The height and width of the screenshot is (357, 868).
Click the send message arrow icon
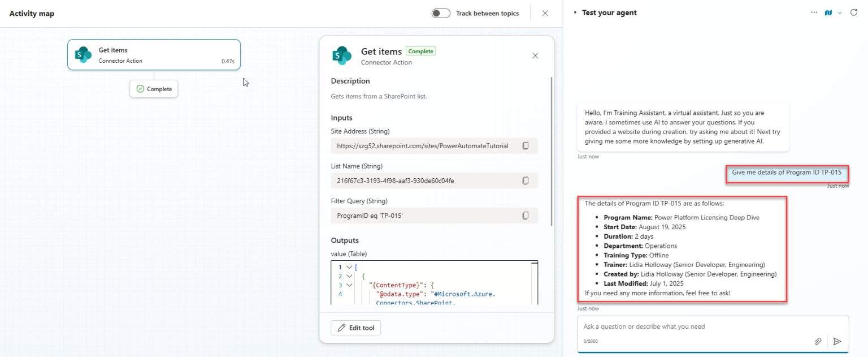pos(837,341)
